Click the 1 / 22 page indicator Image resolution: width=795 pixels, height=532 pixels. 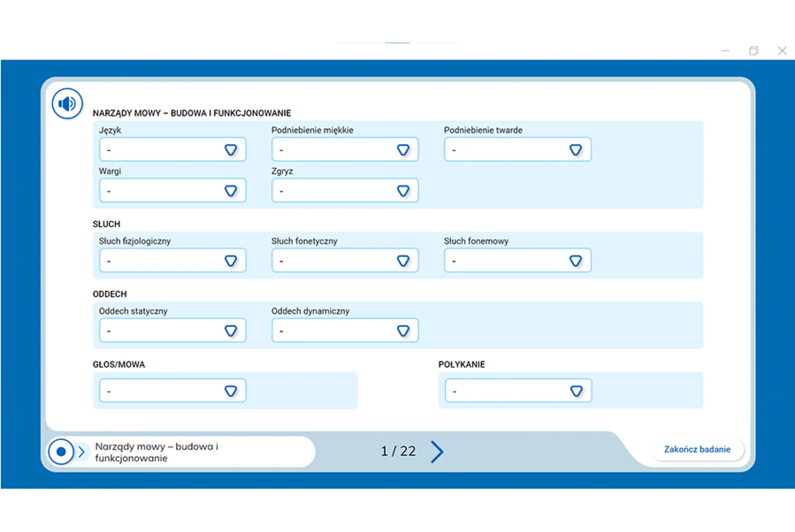(x=398, y=451)
